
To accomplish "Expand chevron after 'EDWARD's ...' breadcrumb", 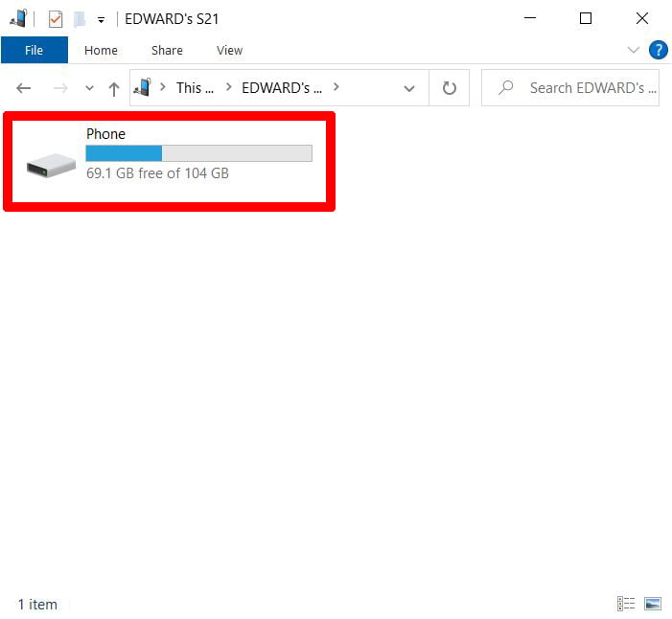I will (x=336, y=87).
